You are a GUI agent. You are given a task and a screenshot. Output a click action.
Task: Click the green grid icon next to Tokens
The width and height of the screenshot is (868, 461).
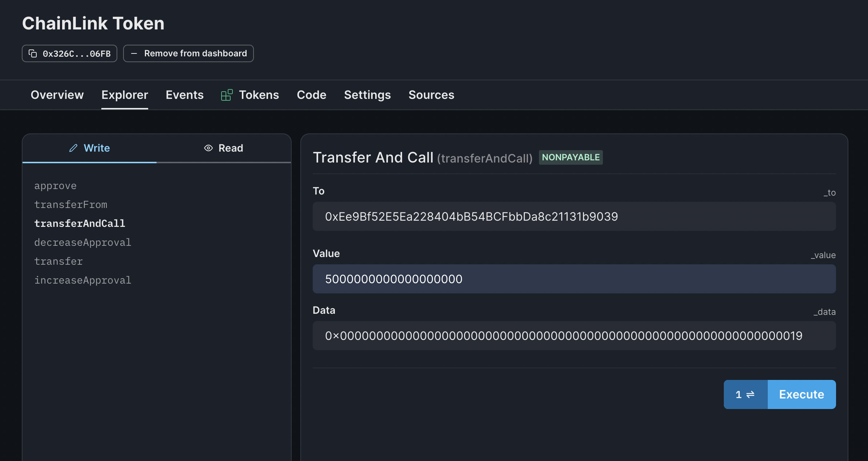(227, 95)
